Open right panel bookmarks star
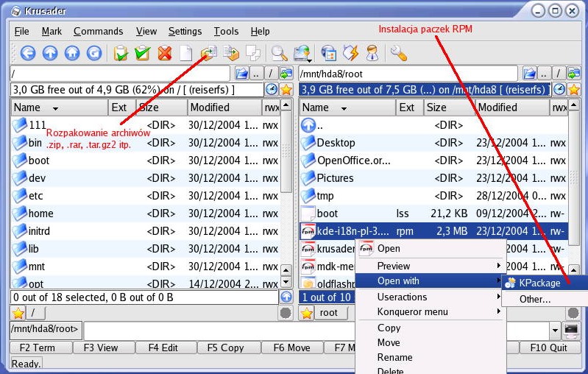588x374 pixels. (x=574, y=90)
